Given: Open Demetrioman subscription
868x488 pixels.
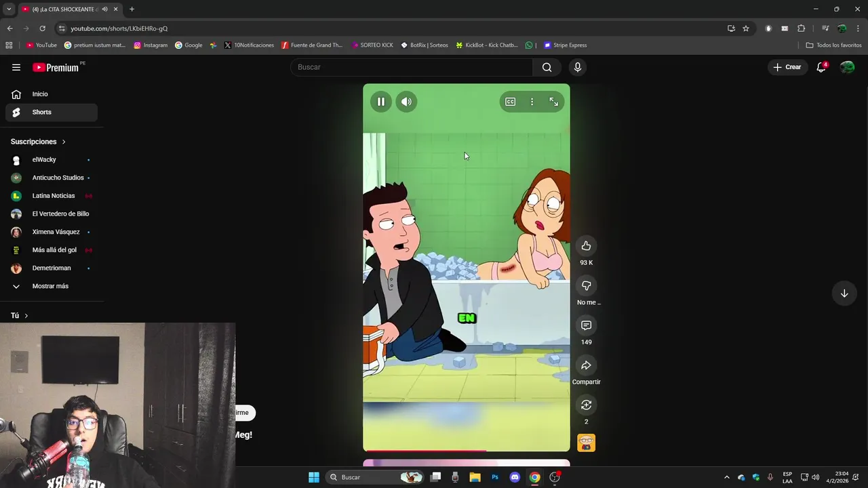Looking at the screenshot, I should [x=52, y=268].
